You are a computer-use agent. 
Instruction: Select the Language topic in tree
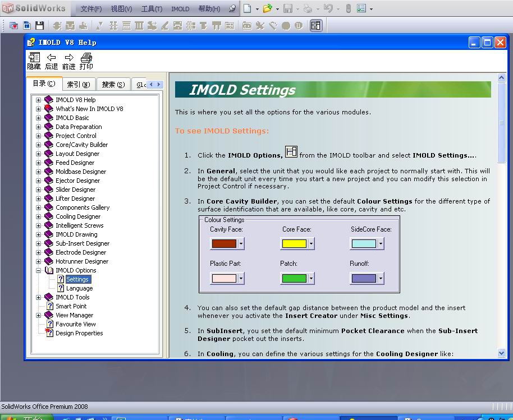(80, 288)
